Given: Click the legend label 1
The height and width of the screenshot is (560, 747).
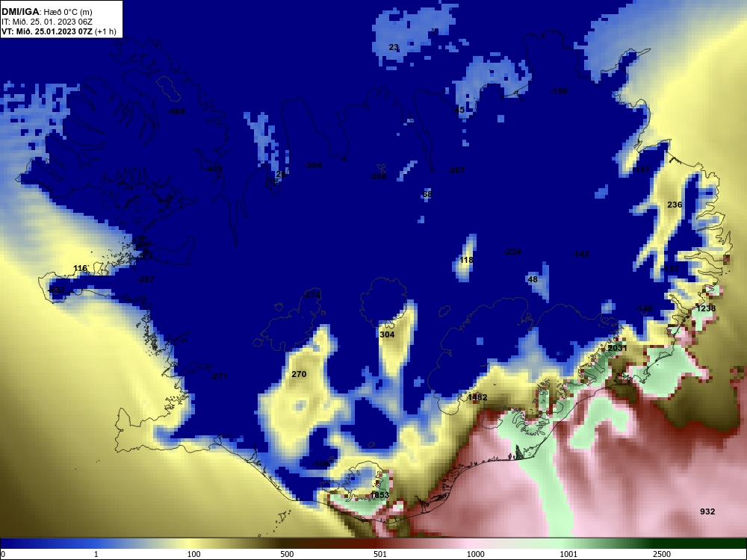Looking at the screenshot, I should coord(96,554).
